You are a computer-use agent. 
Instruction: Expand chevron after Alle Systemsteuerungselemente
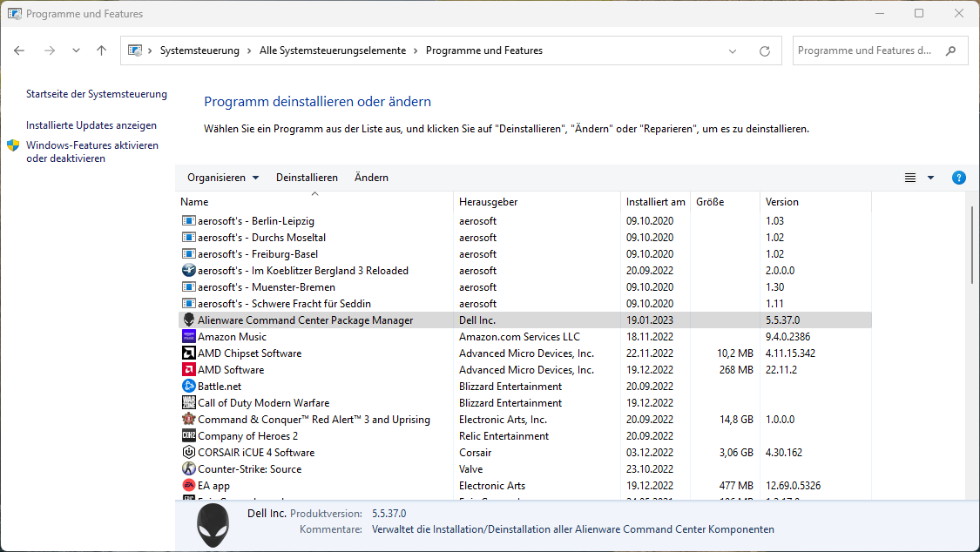[416, 50]
